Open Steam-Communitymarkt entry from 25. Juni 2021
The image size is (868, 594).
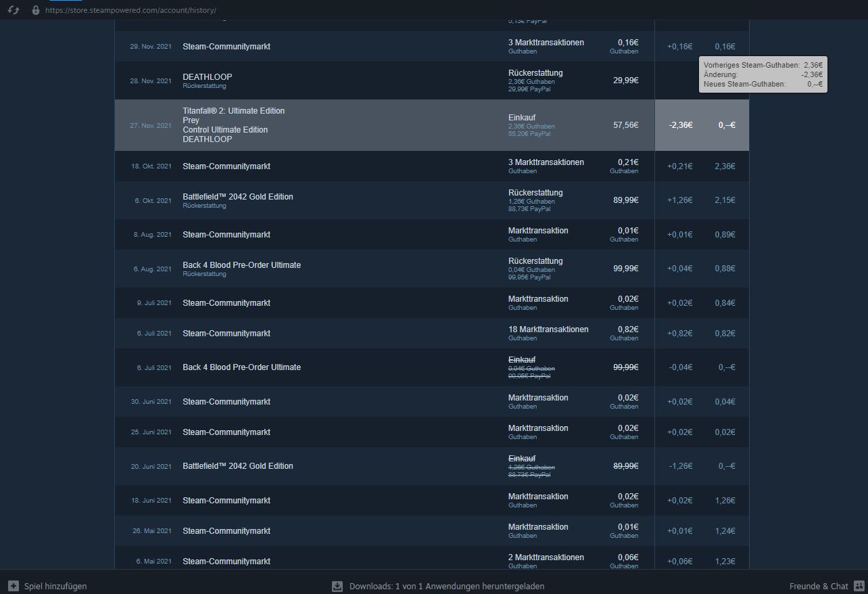[x=432, y=432]
